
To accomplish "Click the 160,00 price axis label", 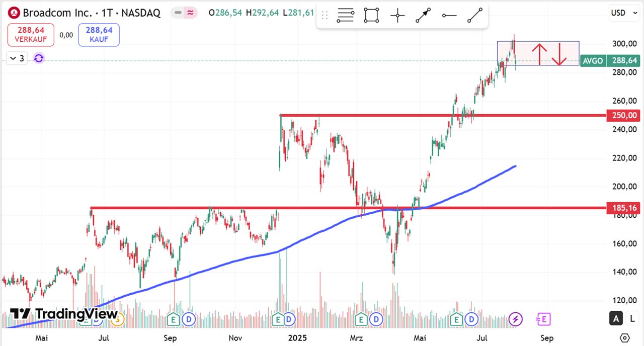I will point(624,243).
